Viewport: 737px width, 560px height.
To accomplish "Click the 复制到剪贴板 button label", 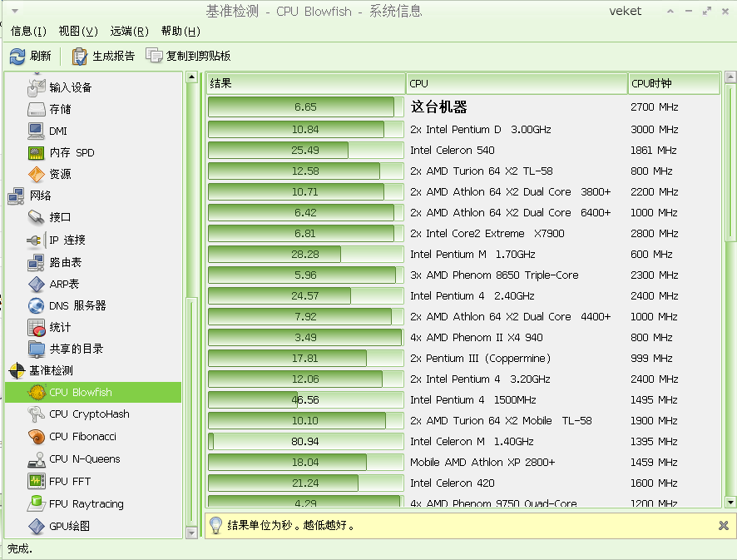I will [198, 56].
